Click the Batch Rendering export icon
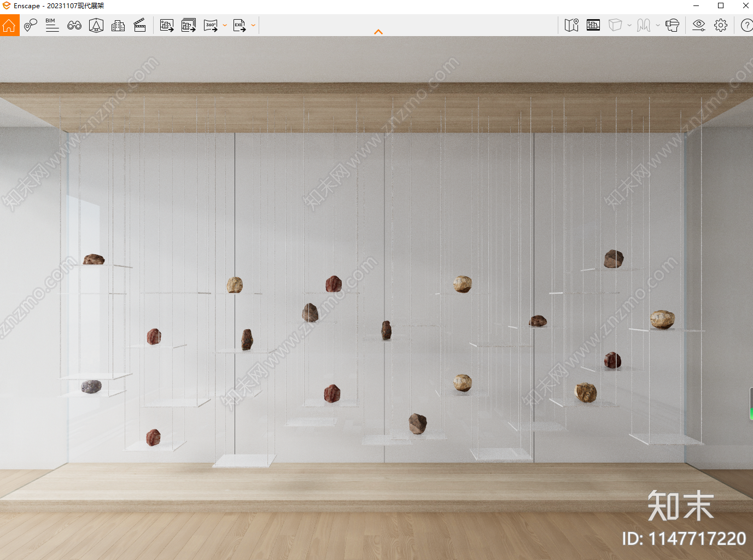 click(x=189, y=25)
